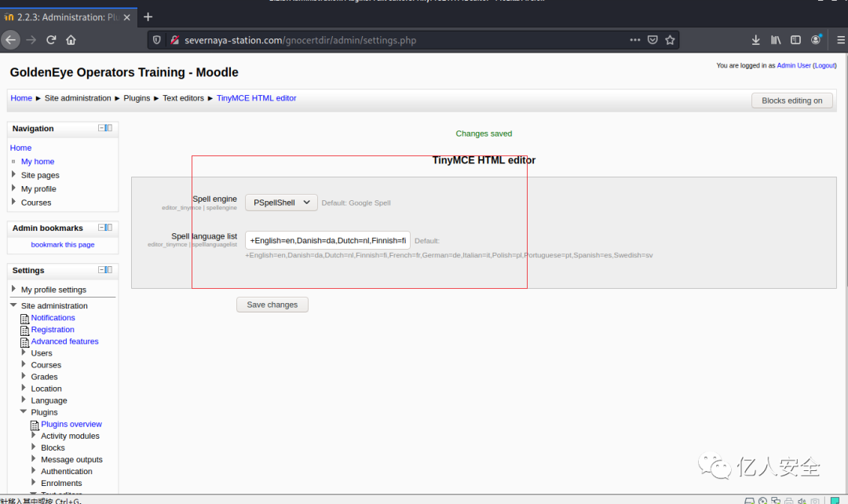
Task: Click the Save changes button
Action: (272, 305)
